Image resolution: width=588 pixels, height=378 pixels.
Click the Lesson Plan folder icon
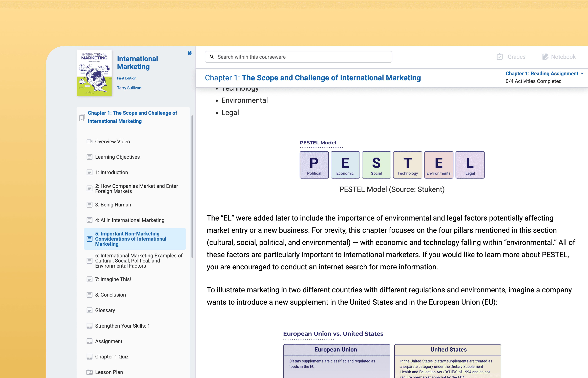pos(89,372)
